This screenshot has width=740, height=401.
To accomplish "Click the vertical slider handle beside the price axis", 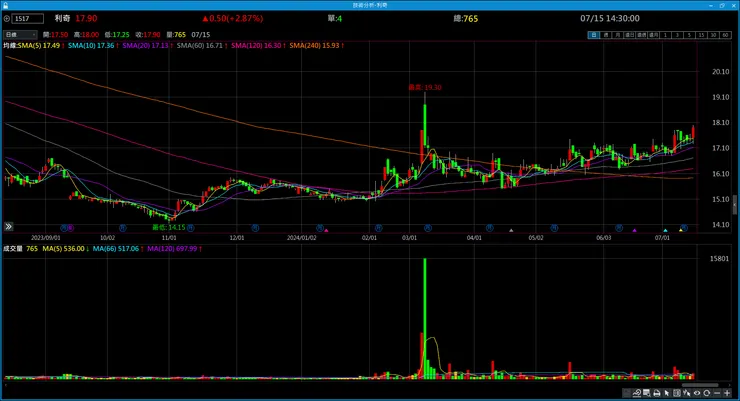I will [x=735, y=205].
